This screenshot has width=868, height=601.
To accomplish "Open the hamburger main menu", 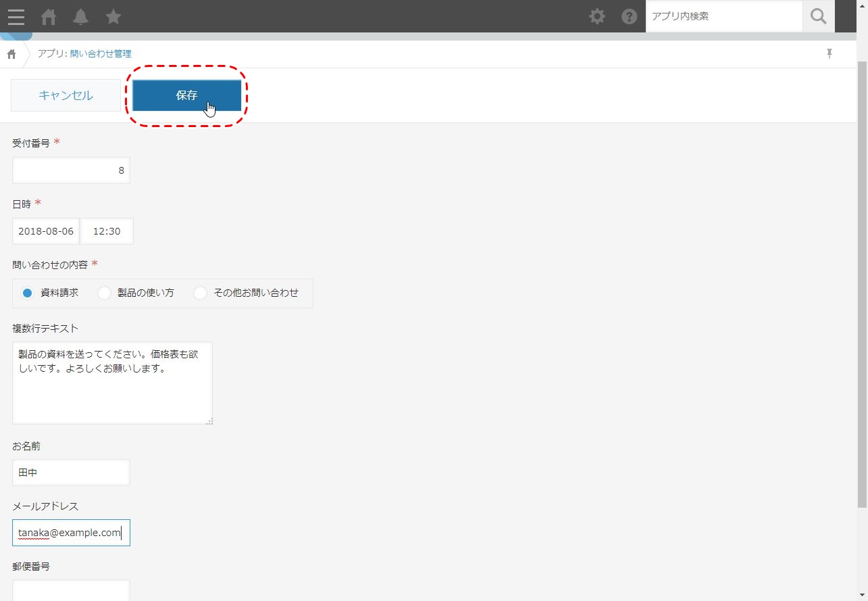I will [x=16, y=16].
